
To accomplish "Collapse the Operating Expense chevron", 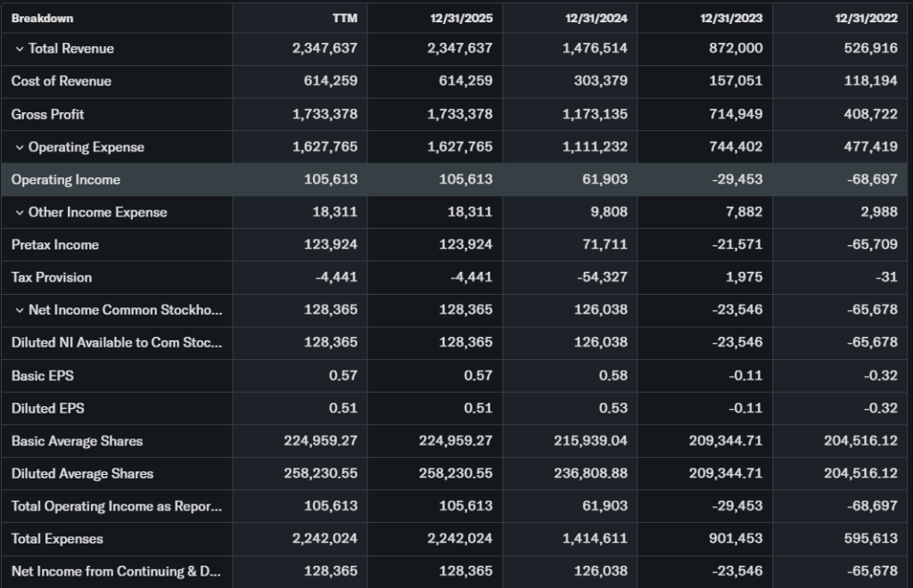I will pos(20,147).
